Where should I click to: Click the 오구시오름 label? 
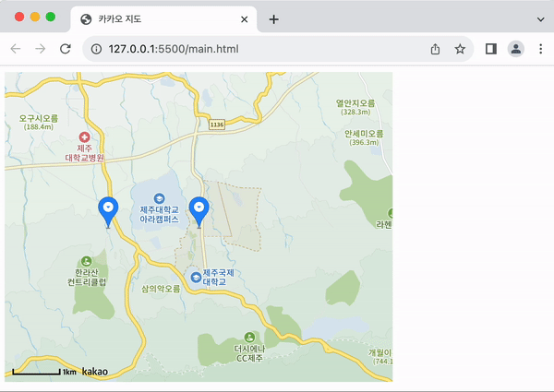click(x=39, y=122)
